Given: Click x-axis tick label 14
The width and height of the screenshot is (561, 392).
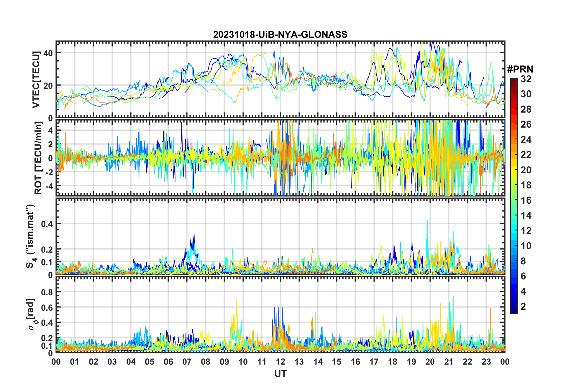Looking at the screenshot, I should pyautogui.click(x=318, y=362).
